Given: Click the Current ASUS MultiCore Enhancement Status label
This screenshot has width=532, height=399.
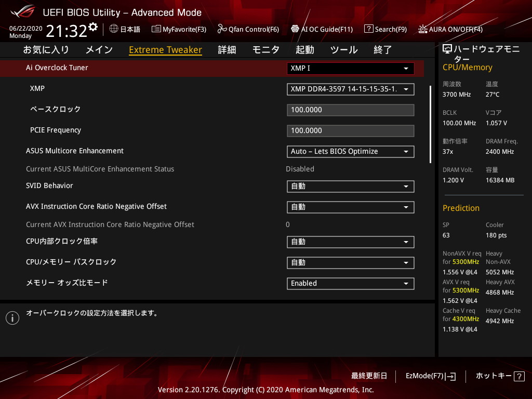Looking at the screenshot, I should (x=100, y=169).
